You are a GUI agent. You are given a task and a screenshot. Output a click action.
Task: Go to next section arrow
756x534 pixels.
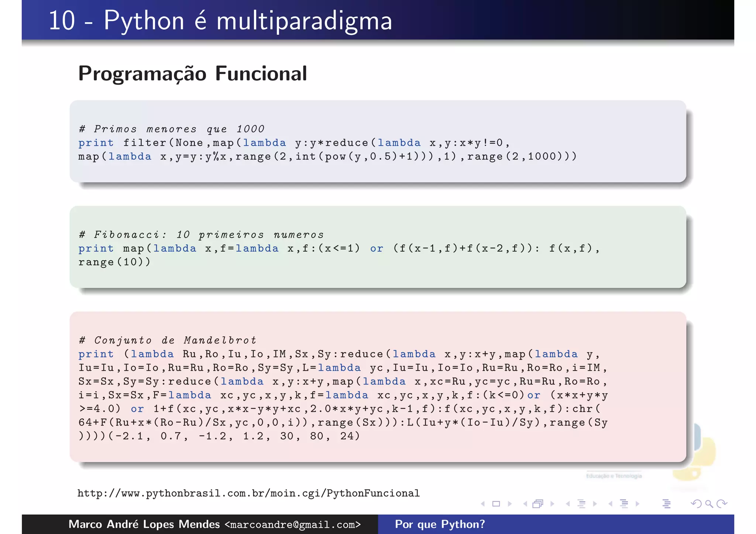point(638,504)
